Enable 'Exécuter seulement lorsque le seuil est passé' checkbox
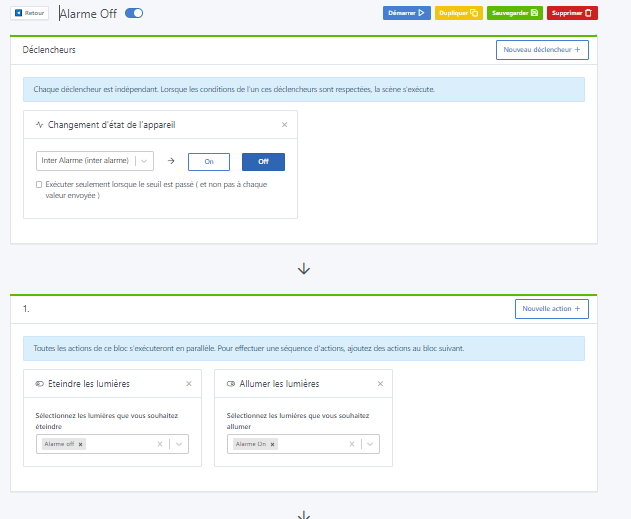Viewport: 631px width, 519px height. pos(39,184)
